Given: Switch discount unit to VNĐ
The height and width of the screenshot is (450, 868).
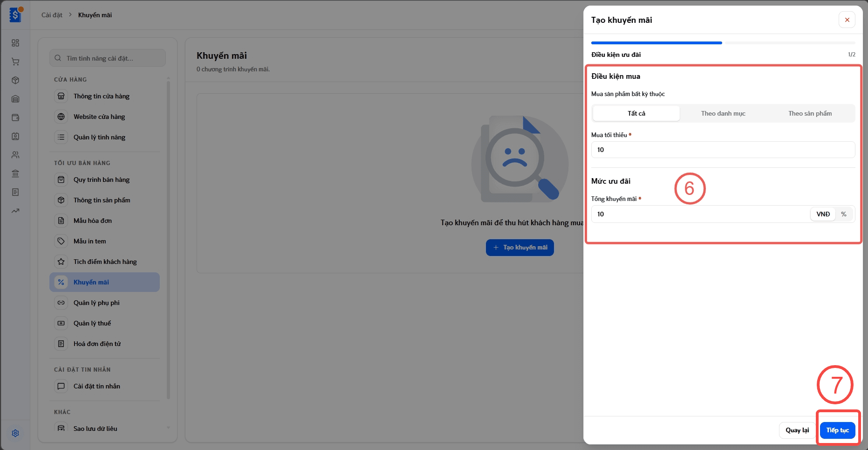Looking at the screenshot, I should 823,214.
